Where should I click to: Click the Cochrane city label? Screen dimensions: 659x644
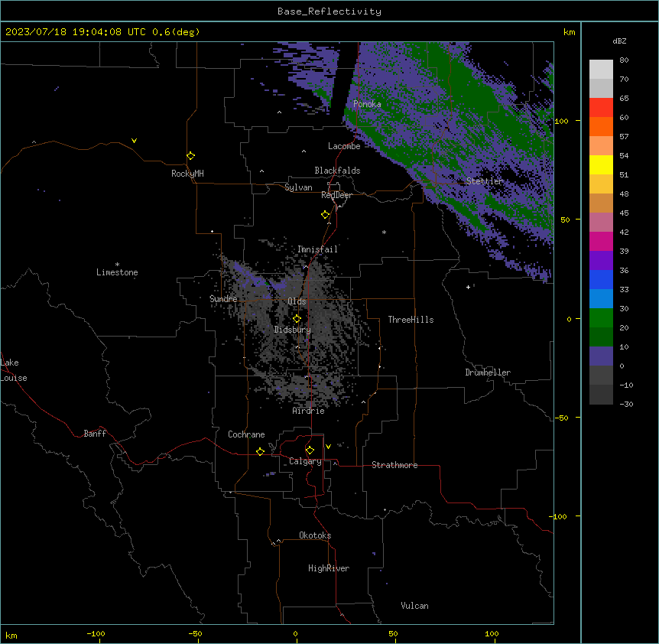pyautogui.click(x=246, y=434)
